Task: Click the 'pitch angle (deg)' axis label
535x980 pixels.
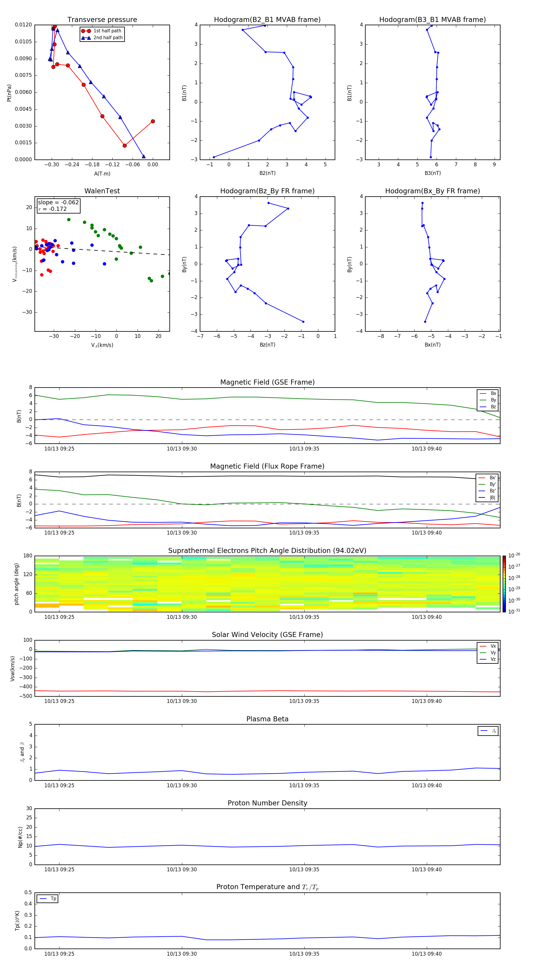Action: [x=16, y=584]
